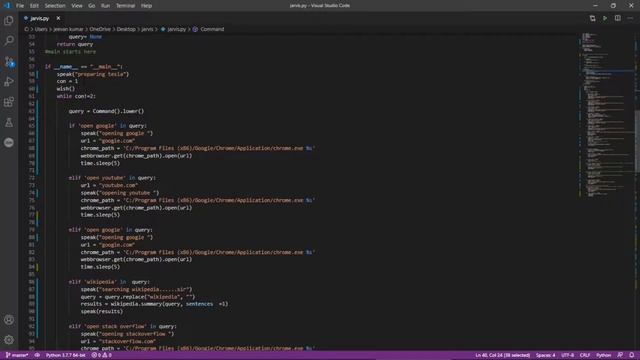This screenshot has height=360, width=640.
Task: Click the "while con!=2:" line
Action: coord(76,96)
